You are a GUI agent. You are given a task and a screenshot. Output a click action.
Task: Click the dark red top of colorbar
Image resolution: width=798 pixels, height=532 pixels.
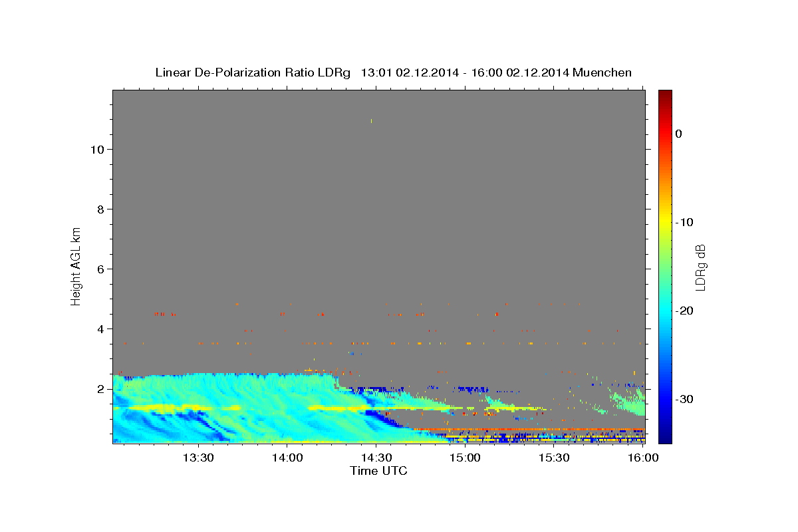pyautogui.click(x=665, y=94)
